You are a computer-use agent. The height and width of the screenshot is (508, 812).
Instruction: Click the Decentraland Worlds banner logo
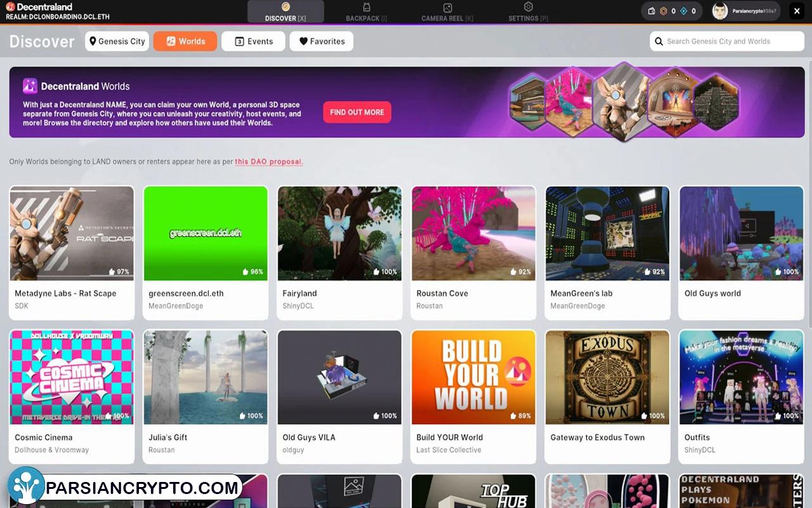coord(30,86)
